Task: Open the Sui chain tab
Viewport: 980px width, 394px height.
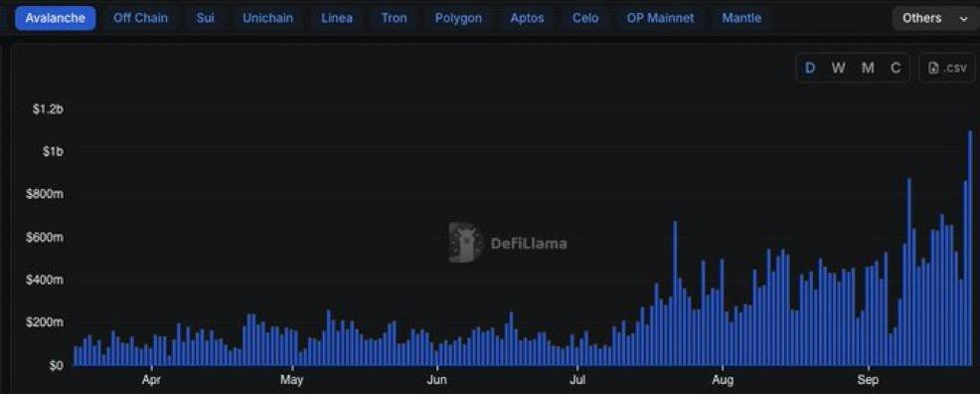Action: (x=205, y=18)
